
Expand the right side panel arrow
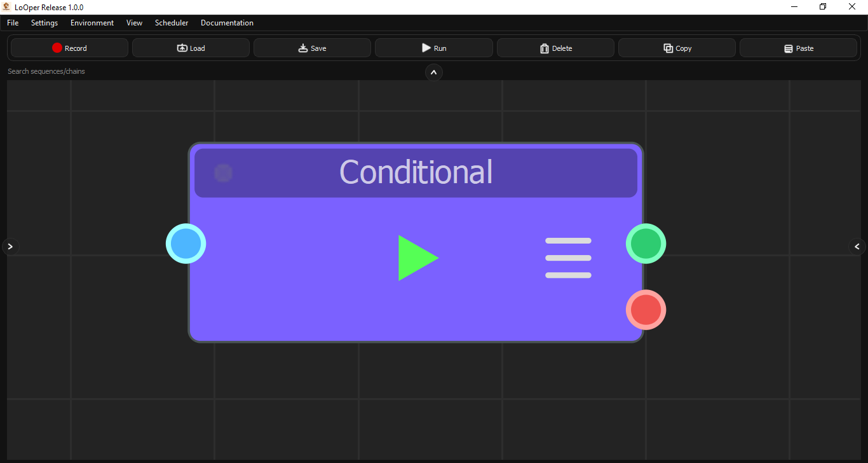pos(857,246)
